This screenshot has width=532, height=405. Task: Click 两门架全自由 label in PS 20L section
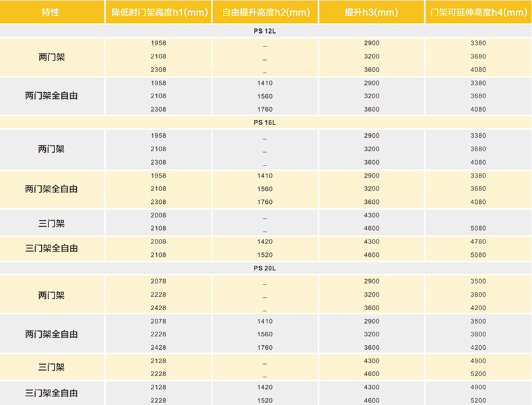[x=51, y=334]
